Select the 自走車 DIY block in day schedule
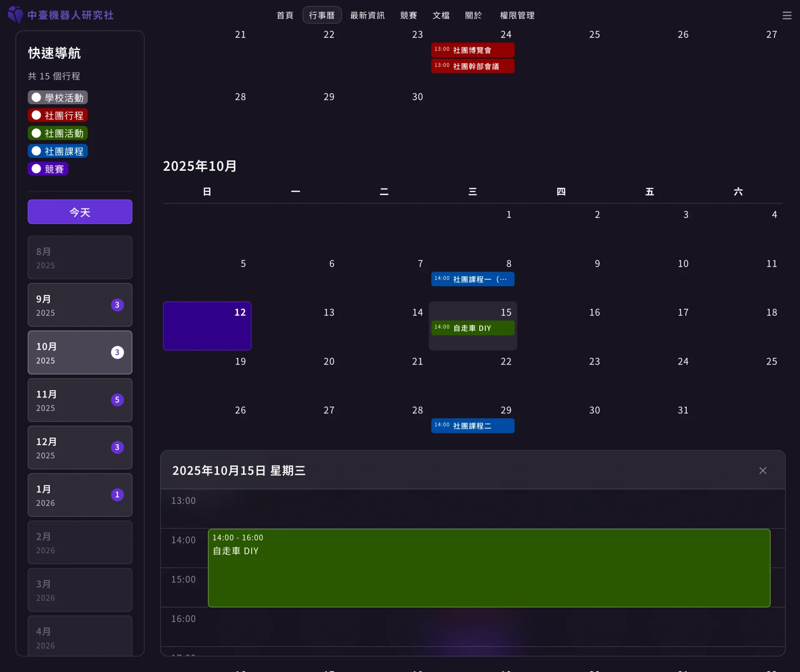Image resolution: width=800 pixels, height=672 pixels. pyautogui.click(x=489, y=568)
